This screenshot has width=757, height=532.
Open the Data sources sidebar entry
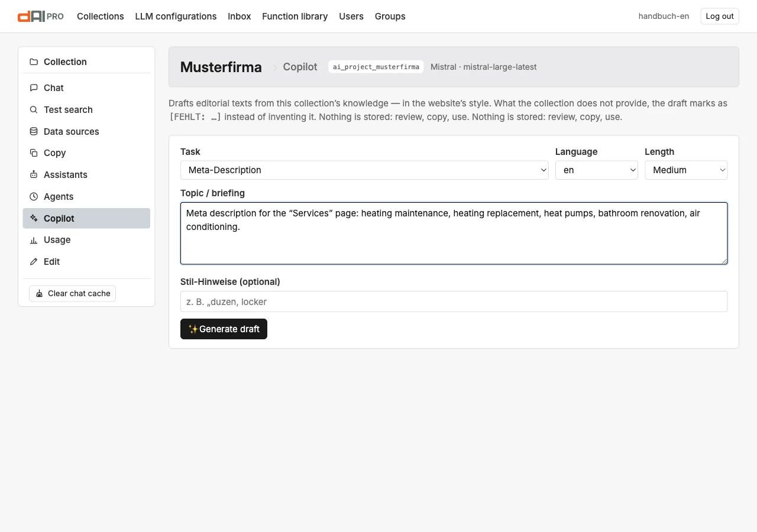86,132
